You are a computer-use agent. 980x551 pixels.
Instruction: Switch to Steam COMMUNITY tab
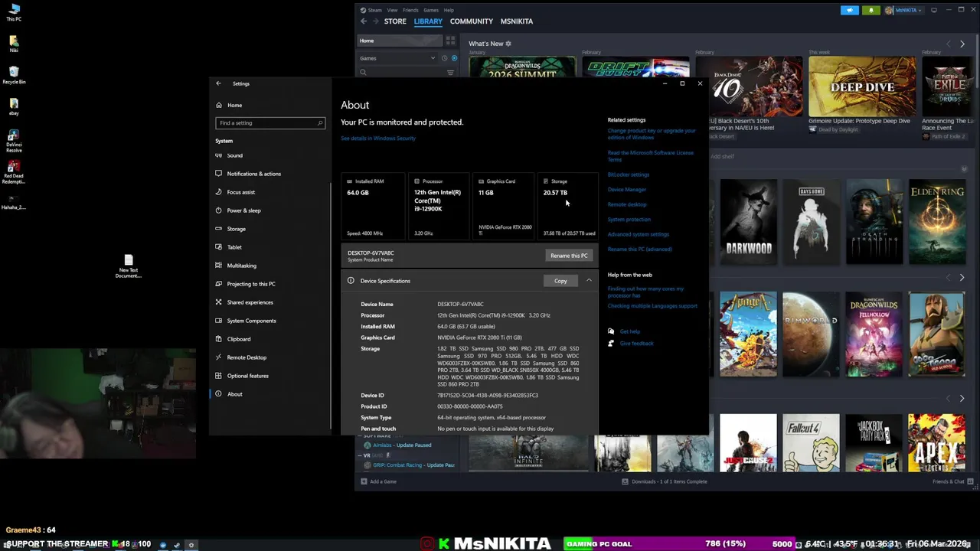tap(471, 21)
